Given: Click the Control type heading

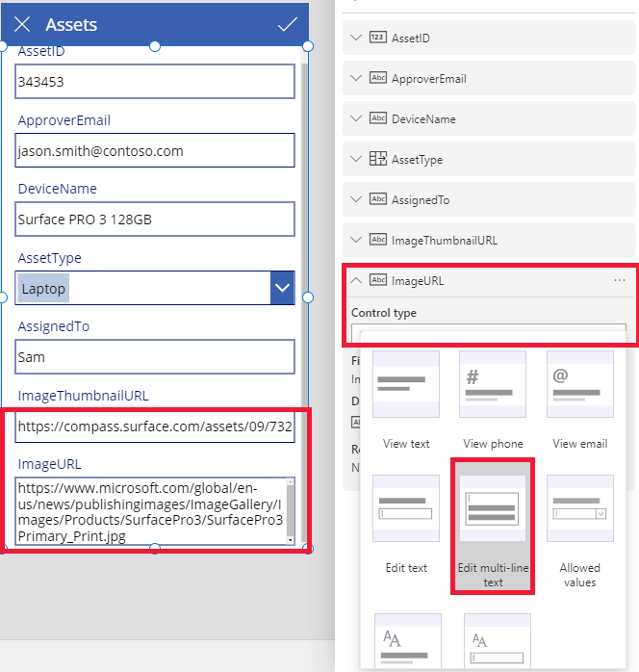Looking at the screenshot, I should 384,313.
